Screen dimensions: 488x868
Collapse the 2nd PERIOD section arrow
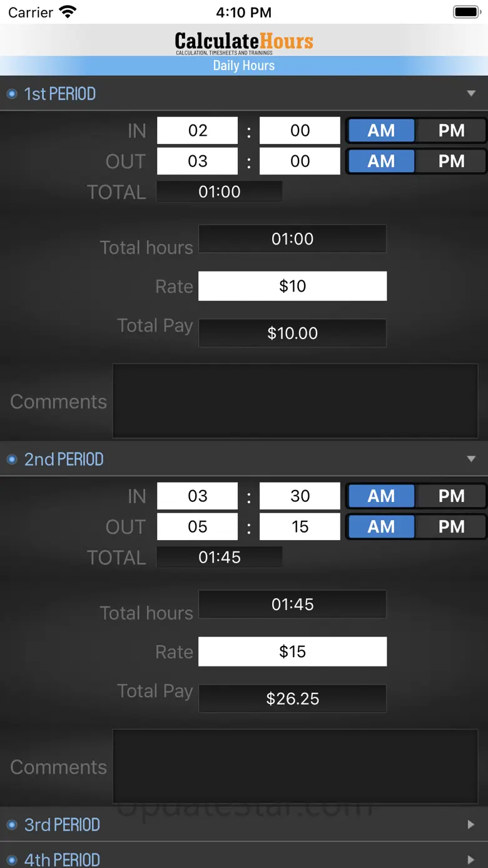(471, 459)
